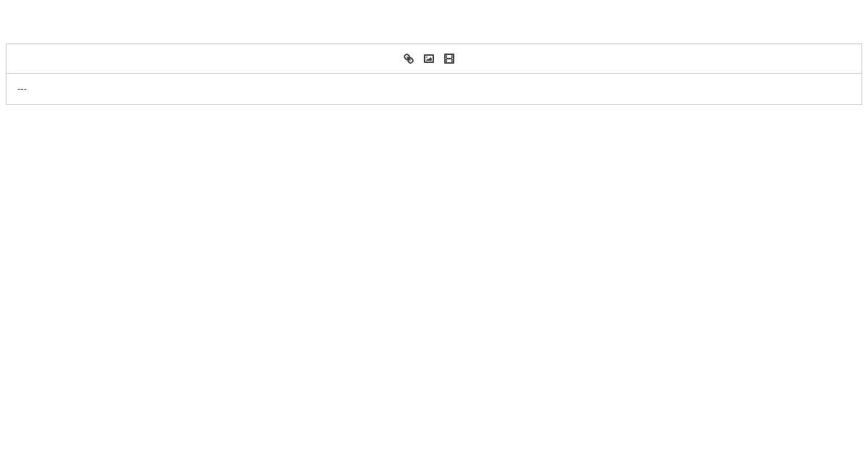
Task: Click inside the editor content box
Action: tap(434, 89)
